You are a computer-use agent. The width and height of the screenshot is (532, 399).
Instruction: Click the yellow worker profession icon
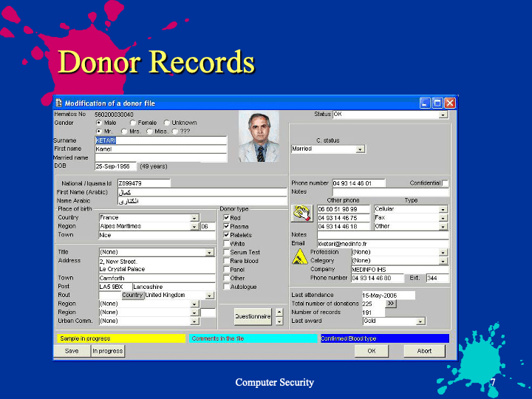pos(299,256)
